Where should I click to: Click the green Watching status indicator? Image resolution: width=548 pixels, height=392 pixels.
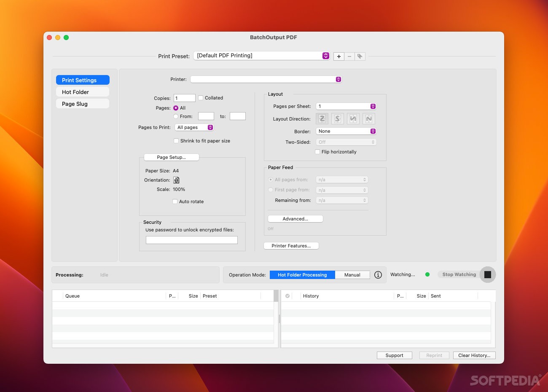point(427,274)
